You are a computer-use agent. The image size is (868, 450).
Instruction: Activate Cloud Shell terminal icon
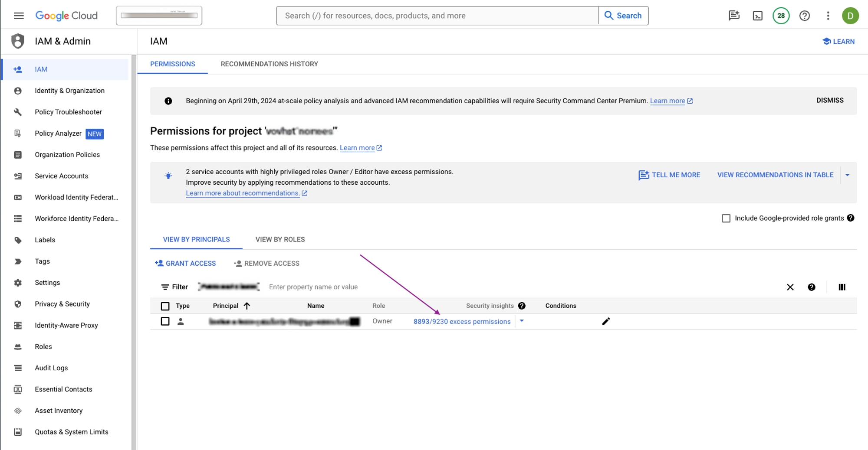pyautogui.click(x=757, y=16)
